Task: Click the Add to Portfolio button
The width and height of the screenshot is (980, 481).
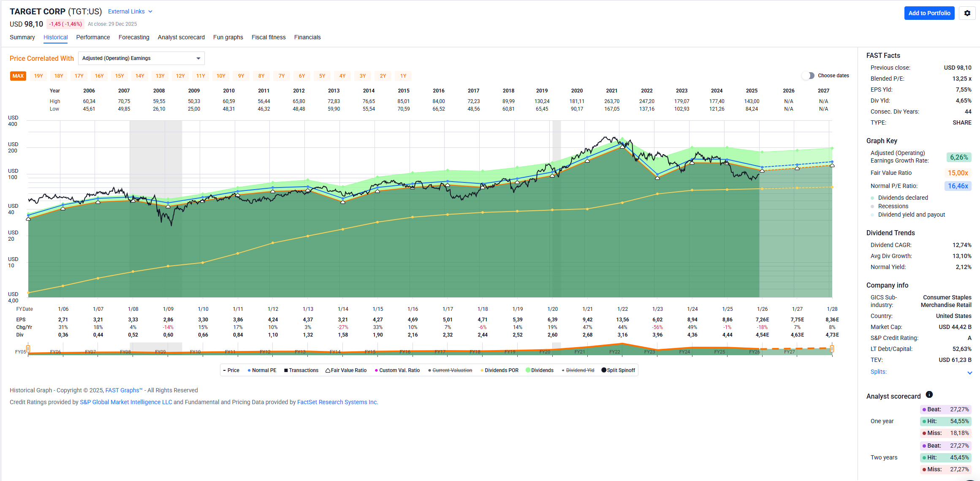Action: (x=929, y=13)
